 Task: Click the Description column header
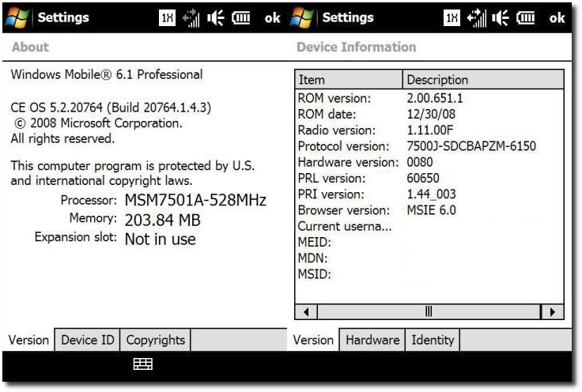(483, 79)
